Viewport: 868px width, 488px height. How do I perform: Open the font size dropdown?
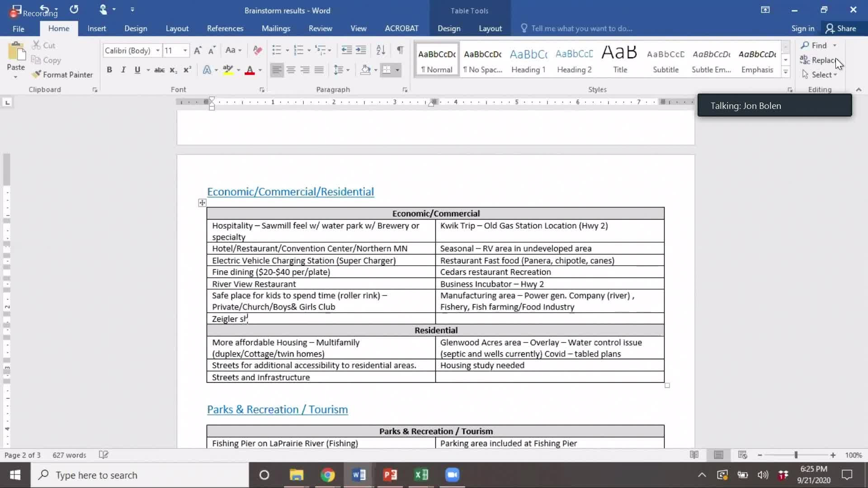(x=185, y=51)
